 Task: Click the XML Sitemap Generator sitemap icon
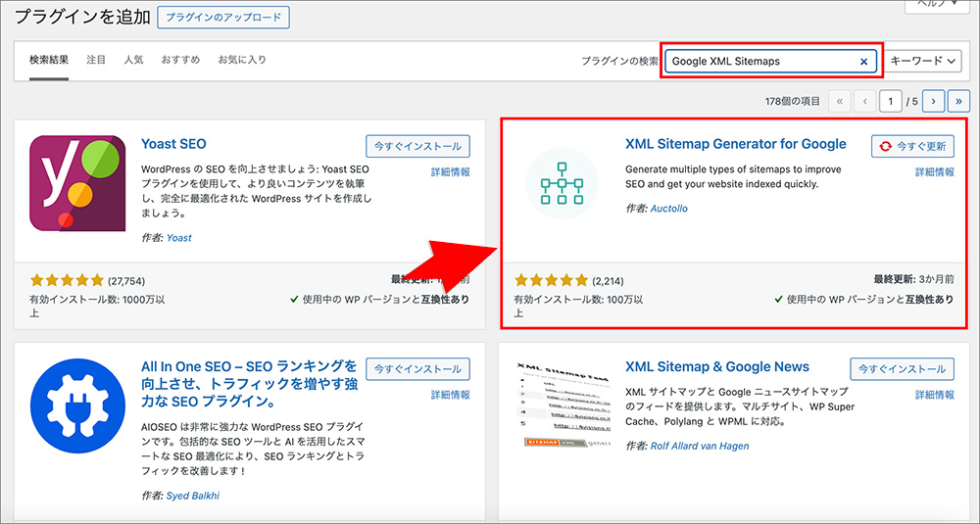click(562, 183)
